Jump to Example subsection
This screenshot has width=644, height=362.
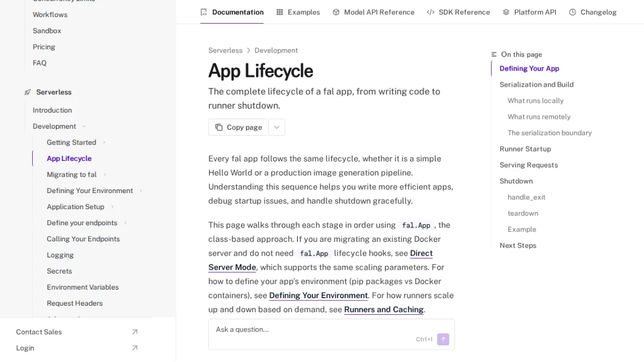522,229
